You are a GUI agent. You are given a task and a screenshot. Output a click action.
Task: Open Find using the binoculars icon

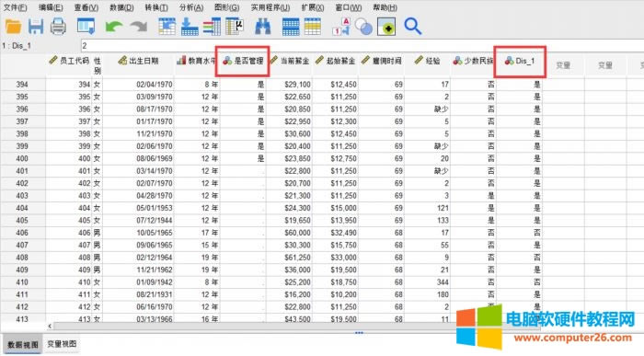tap(262, 27)
